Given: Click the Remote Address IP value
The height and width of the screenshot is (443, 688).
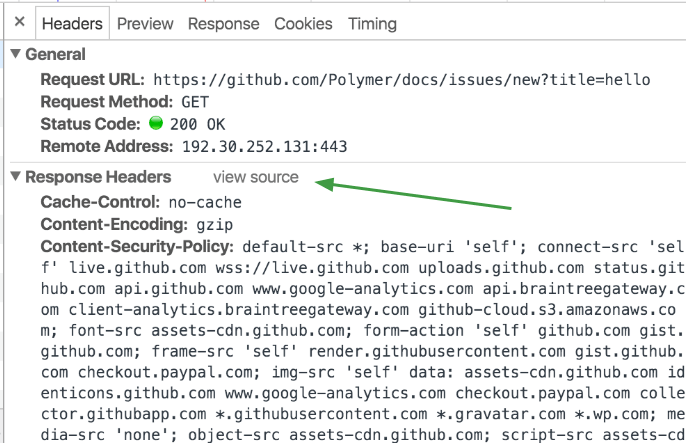Looking at the screenshot, I should click(x=264, y=147).
